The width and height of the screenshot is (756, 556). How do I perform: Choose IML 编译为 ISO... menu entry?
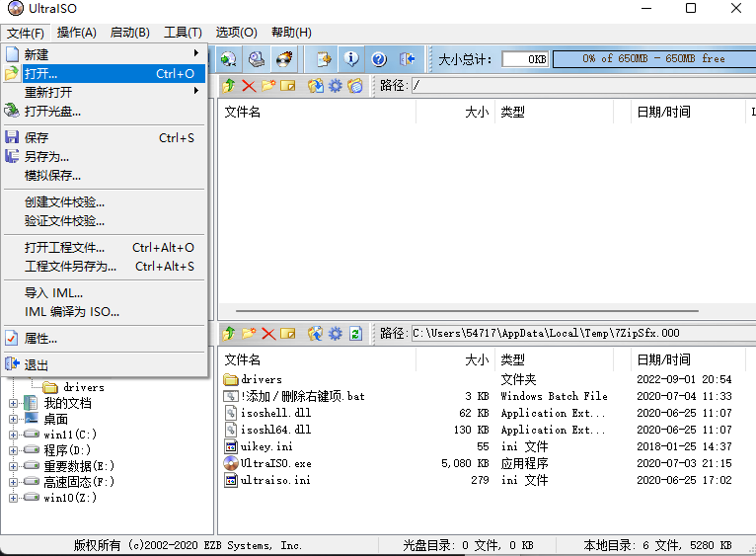click(x=105, y=312)
